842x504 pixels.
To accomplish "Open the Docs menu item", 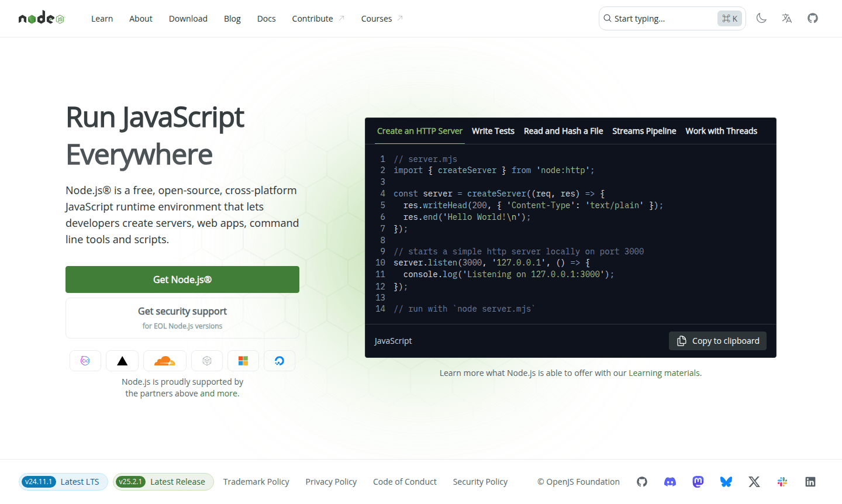I will 266,18.
